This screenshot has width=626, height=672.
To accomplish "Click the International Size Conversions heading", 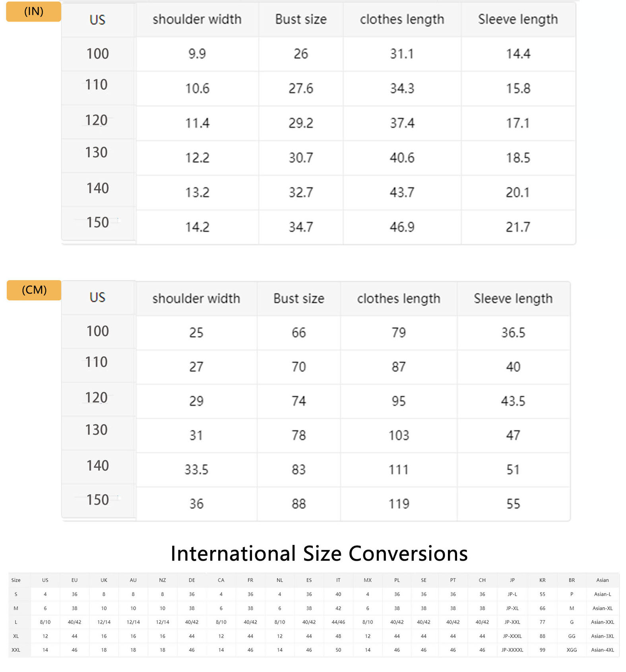I will (319, 553).
